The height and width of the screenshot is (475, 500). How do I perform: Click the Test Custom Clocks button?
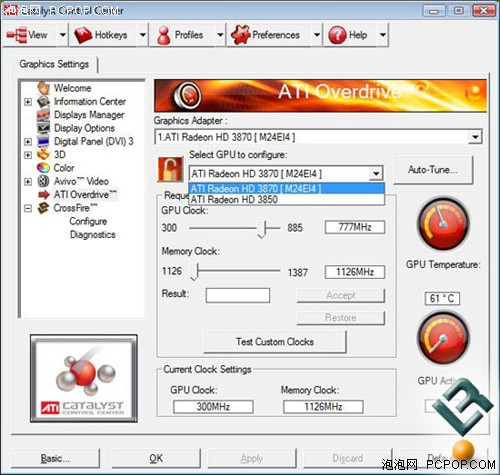(x=275, y=342)
